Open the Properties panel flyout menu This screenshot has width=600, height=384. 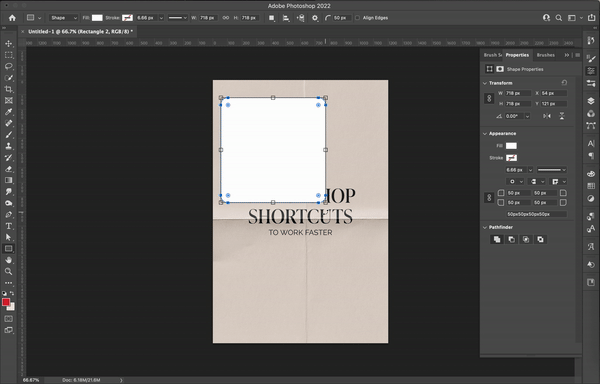point(577,55)
